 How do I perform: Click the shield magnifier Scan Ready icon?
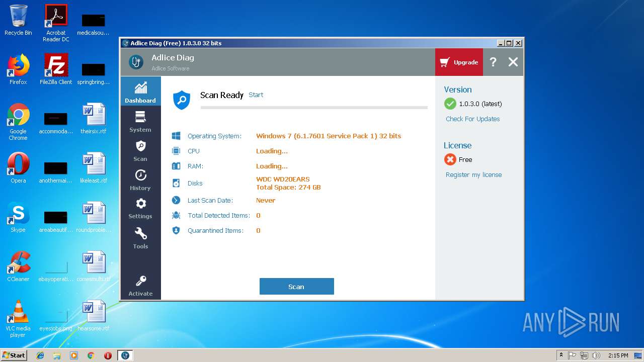tap(182, 100)
